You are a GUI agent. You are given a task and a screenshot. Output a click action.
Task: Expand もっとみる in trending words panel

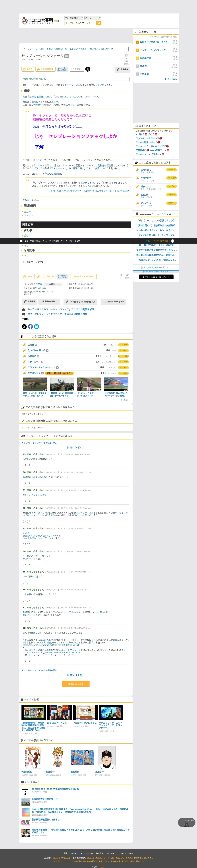tap(171, 79)
